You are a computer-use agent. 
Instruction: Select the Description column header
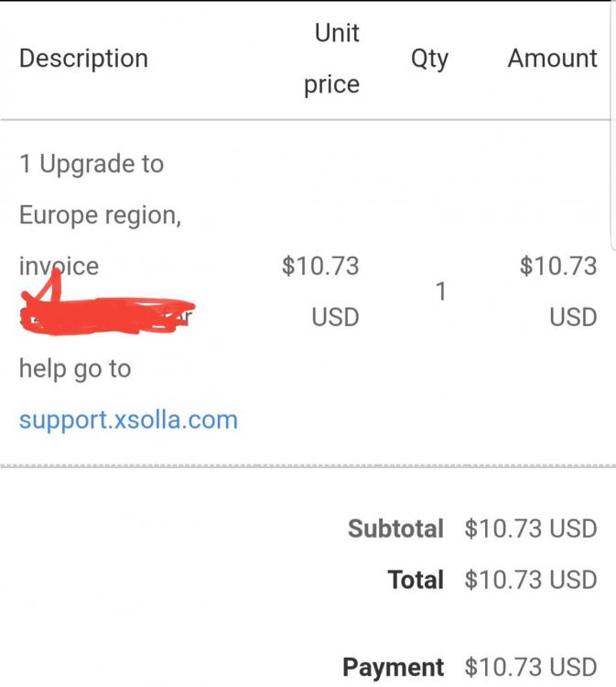click(x=83, y=59)
